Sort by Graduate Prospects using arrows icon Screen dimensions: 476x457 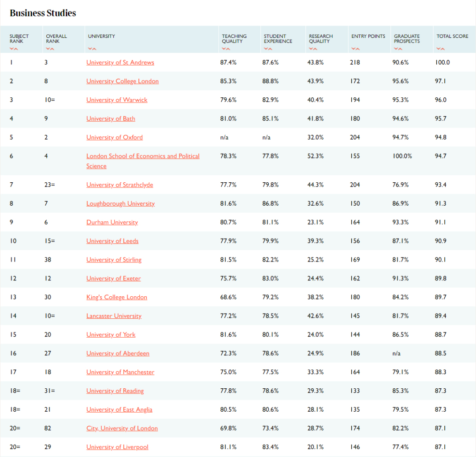coord(398,49)
